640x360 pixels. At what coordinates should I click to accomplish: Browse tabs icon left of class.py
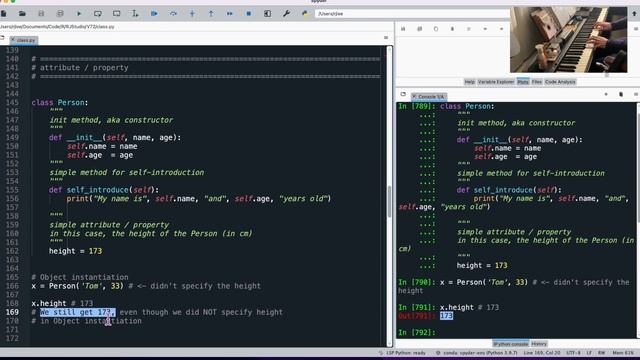coord(2,38)
